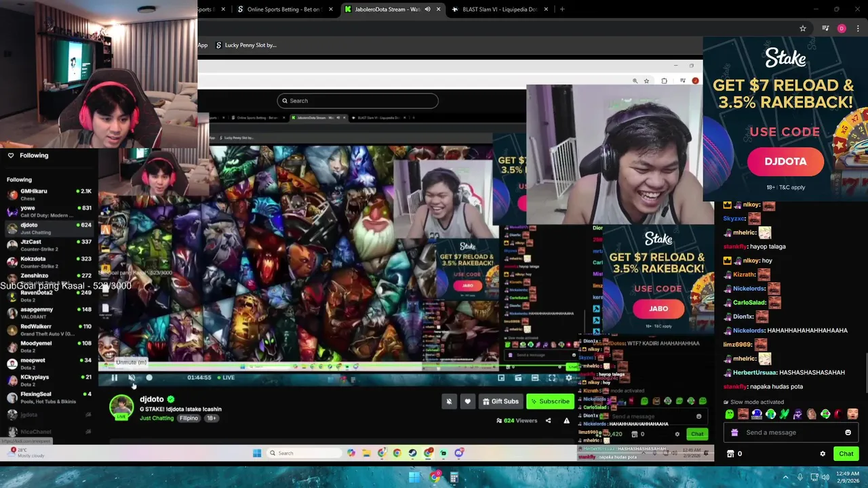
Task: Open Kokzdota channel in sidebar
Action: [x=49, y=262]
